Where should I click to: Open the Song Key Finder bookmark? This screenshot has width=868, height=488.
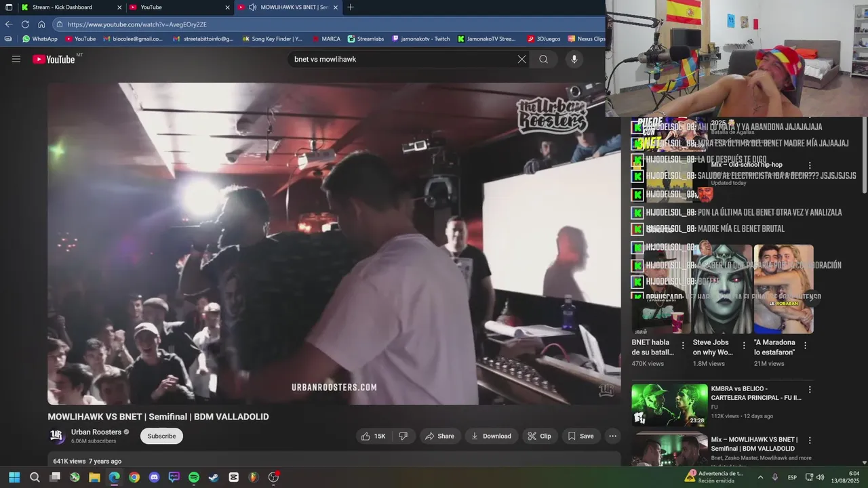coord(272,39)
